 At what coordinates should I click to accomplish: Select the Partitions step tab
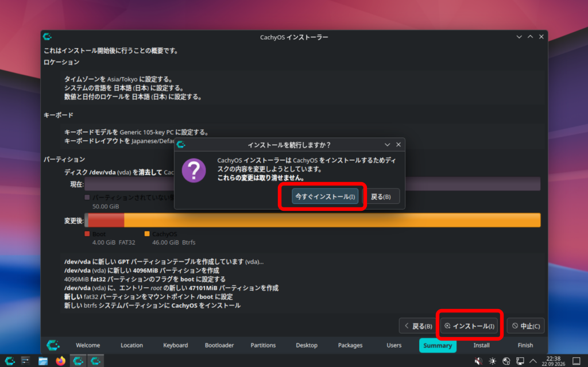click(263, 345)
